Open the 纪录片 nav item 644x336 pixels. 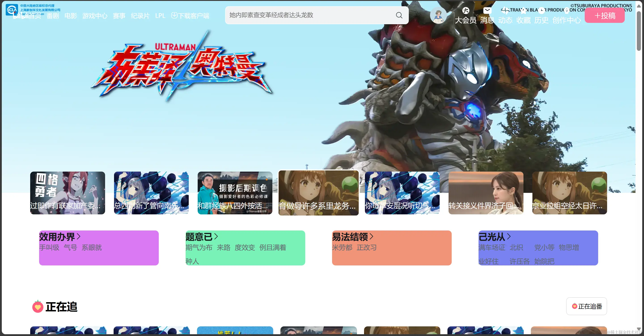[140, 16]
